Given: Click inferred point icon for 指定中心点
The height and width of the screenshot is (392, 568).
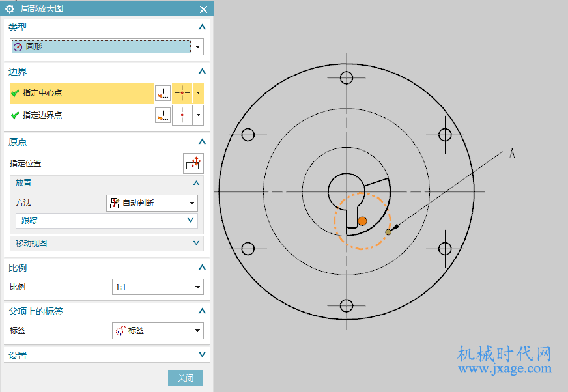Looking at the screenshot, I should click(182, 93).
